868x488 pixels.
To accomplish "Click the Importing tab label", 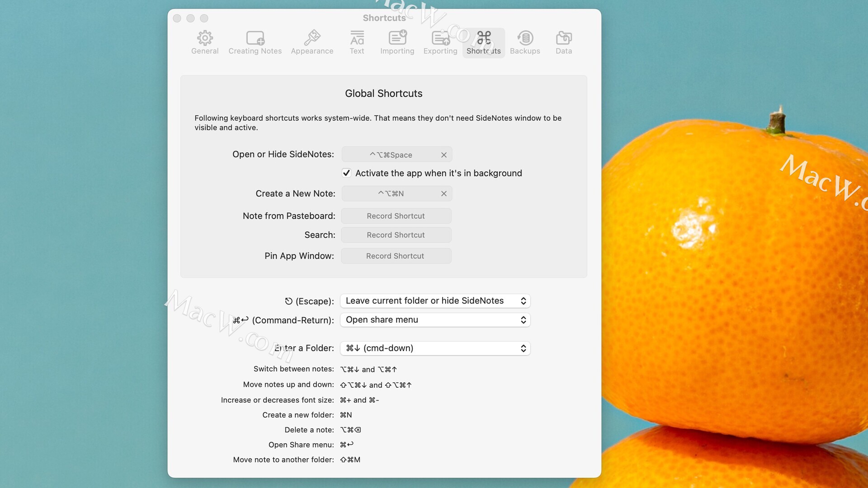I will (397, 51).
